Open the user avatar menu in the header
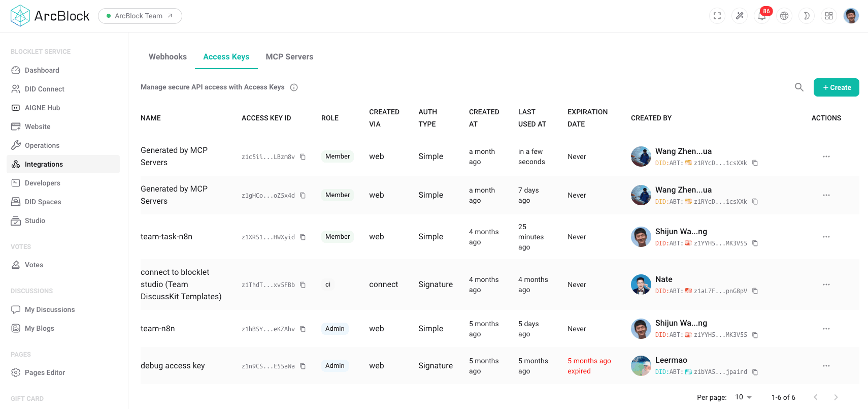This screenshot has height=409, width=868. 851,16
